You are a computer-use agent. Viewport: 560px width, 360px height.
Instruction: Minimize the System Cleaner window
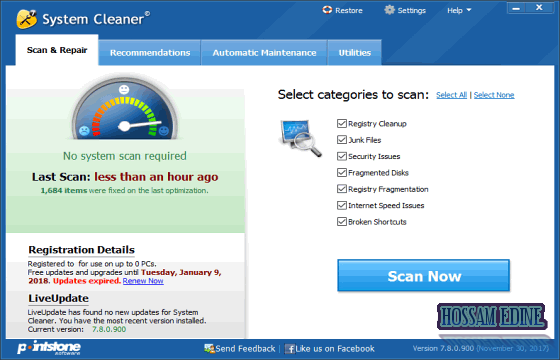pos(516,8)
